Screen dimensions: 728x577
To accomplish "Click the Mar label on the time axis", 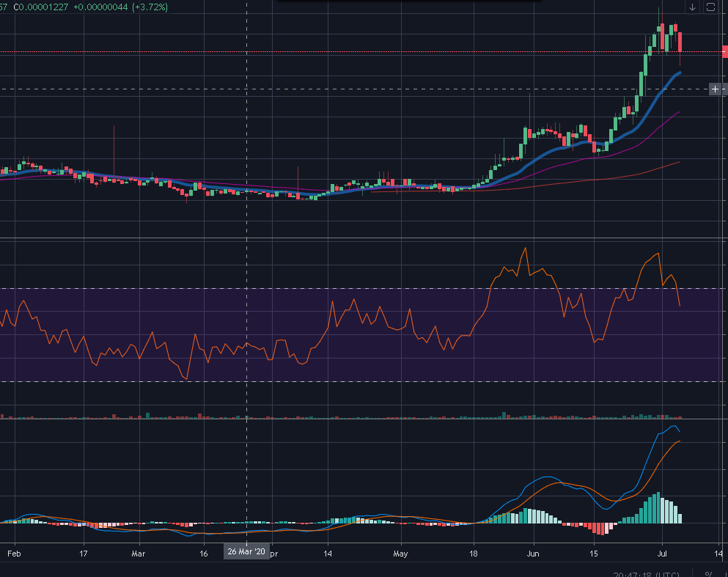I will click(139, 554).
